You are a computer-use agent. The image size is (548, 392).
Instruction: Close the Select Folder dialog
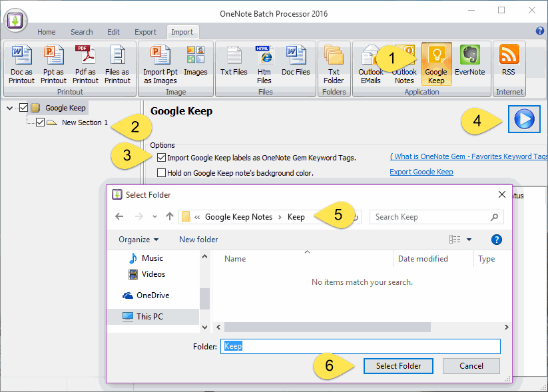(502, 194)
